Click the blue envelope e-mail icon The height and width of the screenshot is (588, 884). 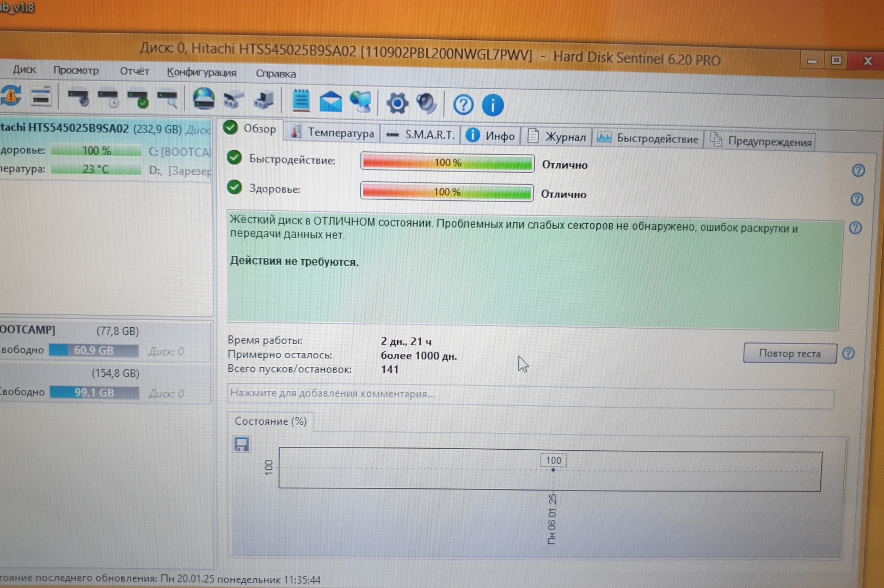pos(330,102)
